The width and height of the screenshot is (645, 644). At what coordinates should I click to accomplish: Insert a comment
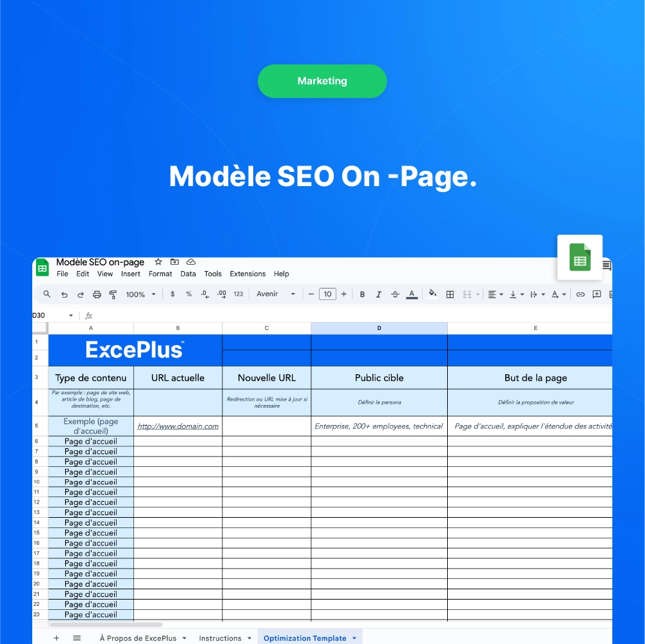(597, 294)
